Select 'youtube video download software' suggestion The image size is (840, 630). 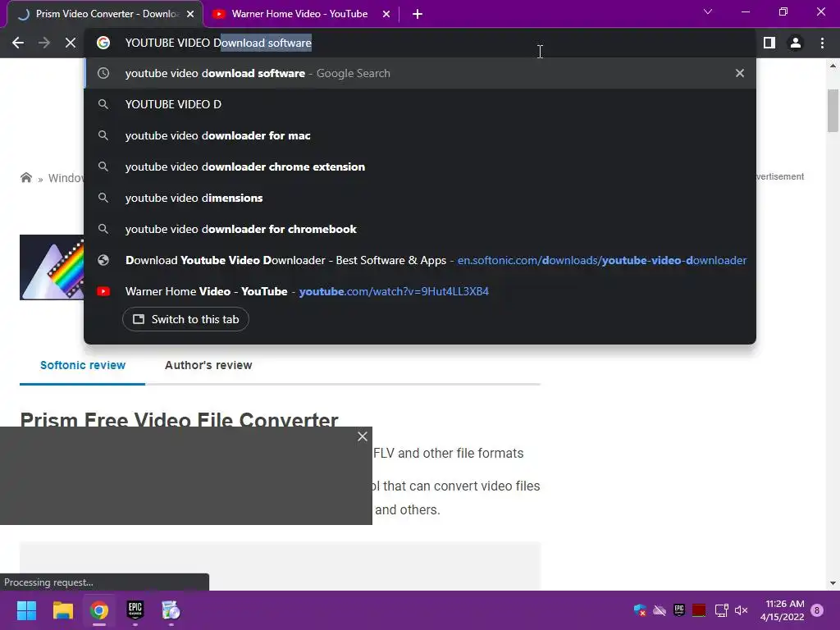pos(419,73)
